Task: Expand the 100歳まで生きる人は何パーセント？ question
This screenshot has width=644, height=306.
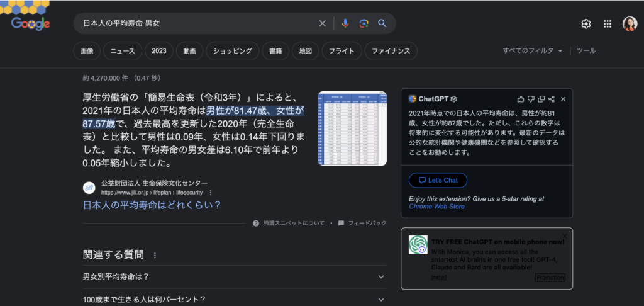Action: pos(235,299)
